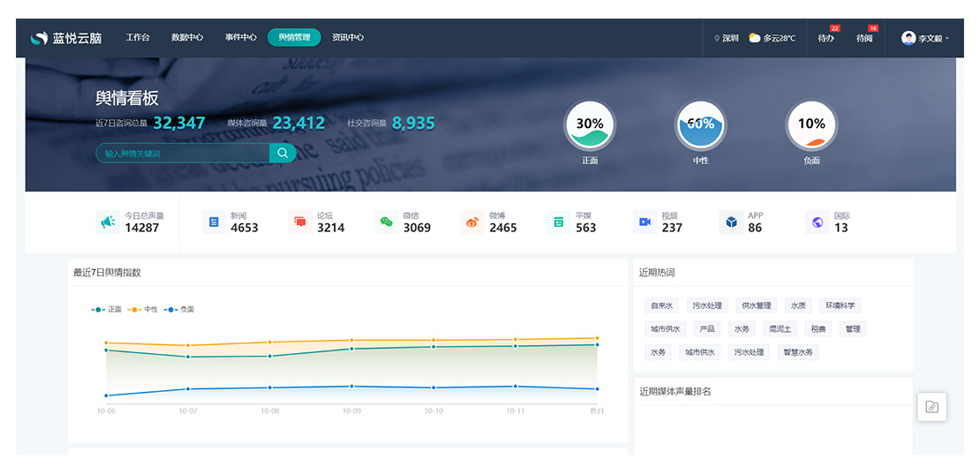This screenshot has width=980, height=474.
Task: Click the 国际 globe icon
Action: 818,222
